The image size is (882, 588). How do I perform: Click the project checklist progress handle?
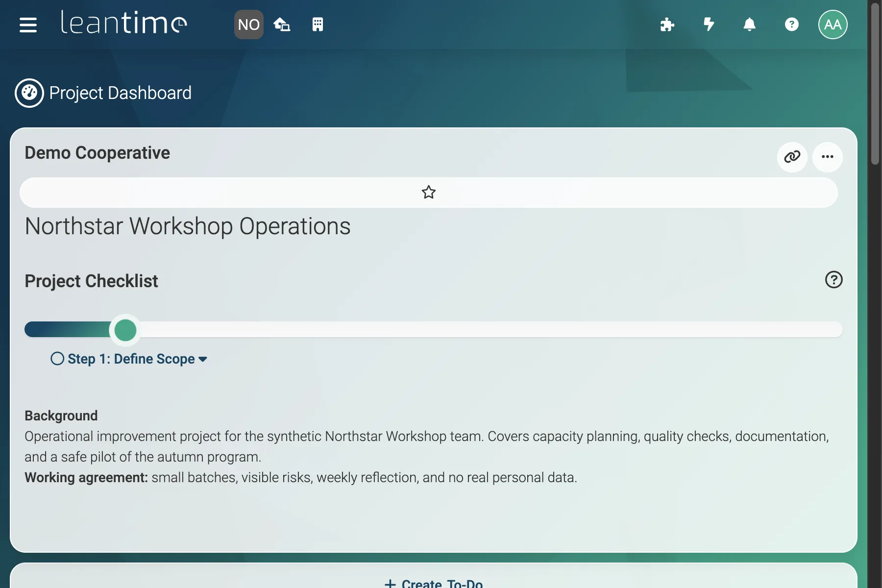(x=125, y=330)
